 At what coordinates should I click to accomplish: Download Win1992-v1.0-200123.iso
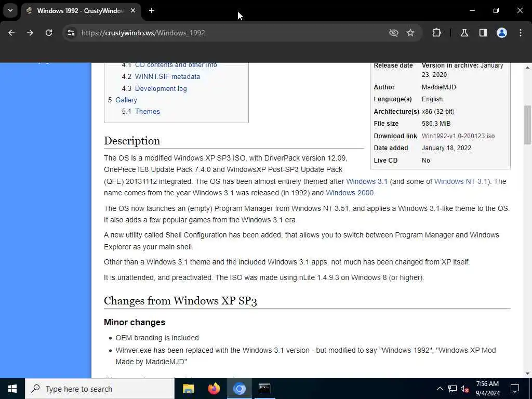[x=458, y=136]
